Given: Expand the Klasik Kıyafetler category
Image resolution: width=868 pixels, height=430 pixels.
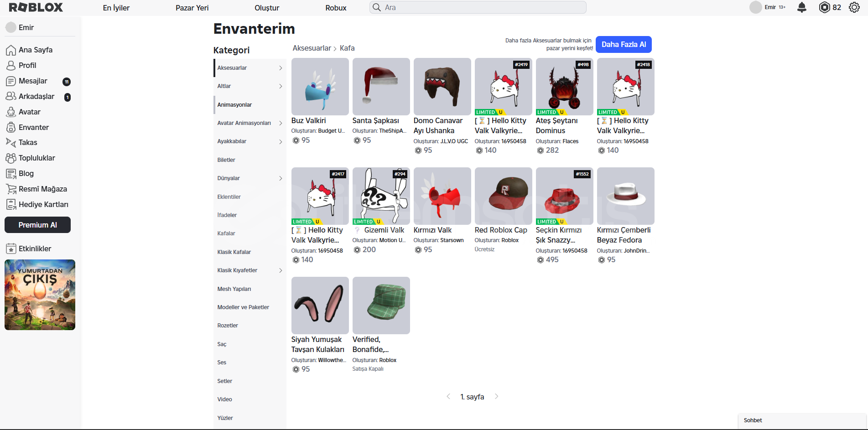Looking at the screenshot, I should tap(281, 270).
